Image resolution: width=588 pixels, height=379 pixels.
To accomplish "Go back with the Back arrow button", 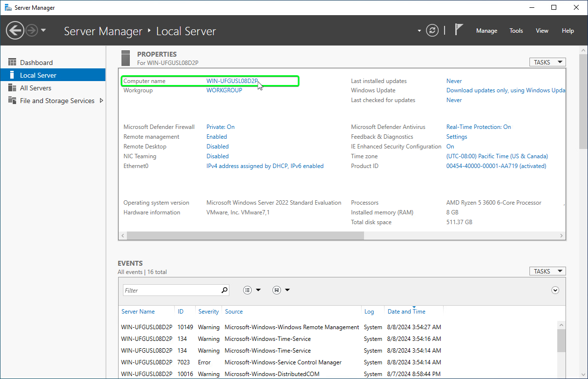I will [x=15, y=30].
